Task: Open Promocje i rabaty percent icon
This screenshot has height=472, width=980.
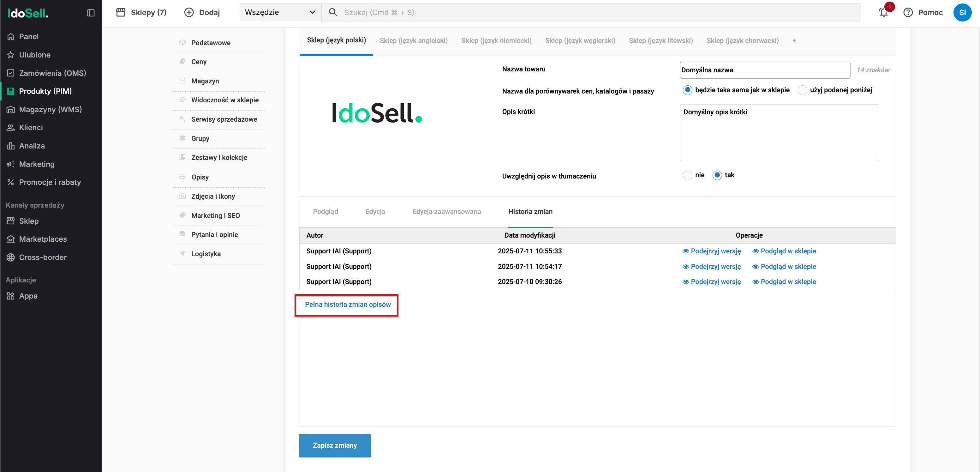Action: [x=11, y=182]
